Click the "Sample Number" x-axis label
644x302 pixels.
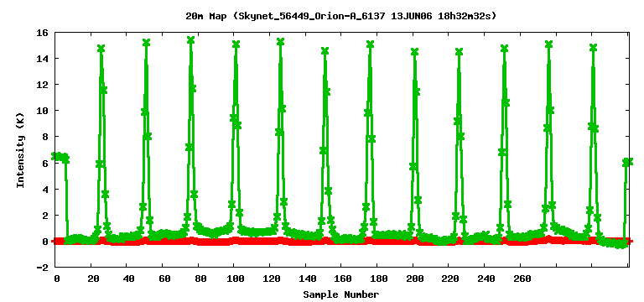coord(341,294)
